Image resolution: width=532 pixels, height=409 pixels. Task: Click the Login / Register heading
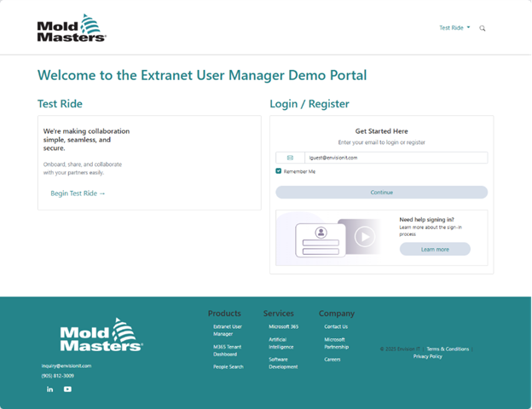(x=309, y=104)
